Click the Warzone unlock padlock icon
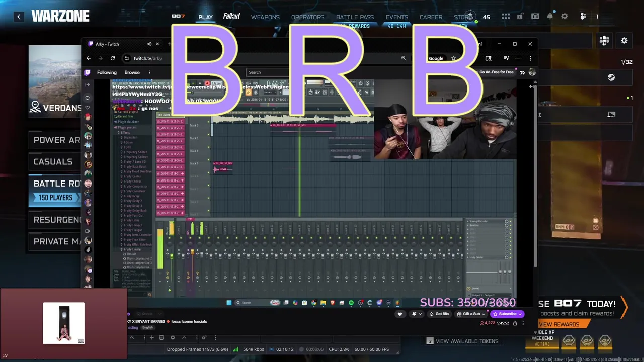The image size is (644, 362). pyautogui.click(x=521, y=17)
